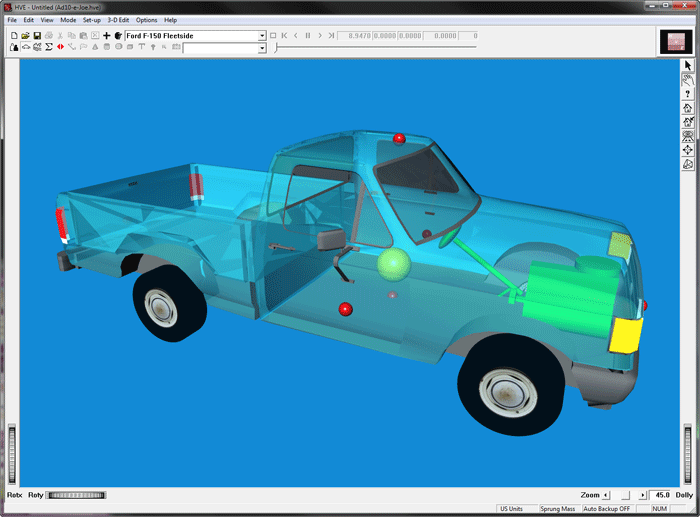This screenshot has height=517, width=700.
Task: Click the seek target crosshair icon
Action: [688, 150]
